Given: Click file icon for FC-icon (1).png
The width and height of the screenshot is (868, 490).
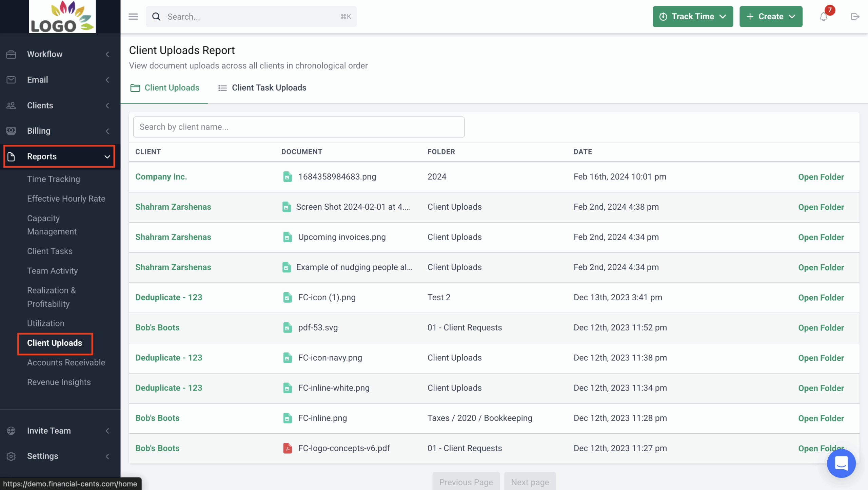Looking at the screenshot, I should [287, 298].
